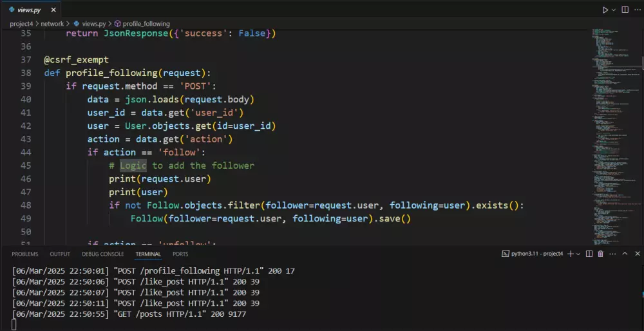
Task: Run the Python file with the play icon
Action: [605, 10]
